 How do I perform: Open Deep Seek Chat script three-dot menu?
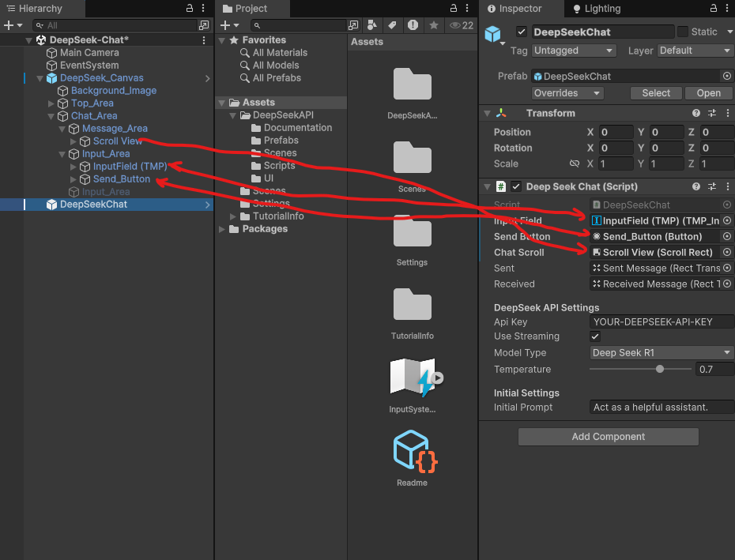pyautogui.click(x=728, y=186)
